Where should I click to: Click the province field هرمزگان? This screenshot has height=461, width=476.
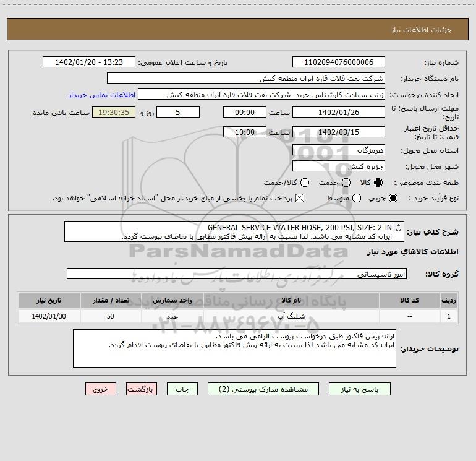(339, 150)
